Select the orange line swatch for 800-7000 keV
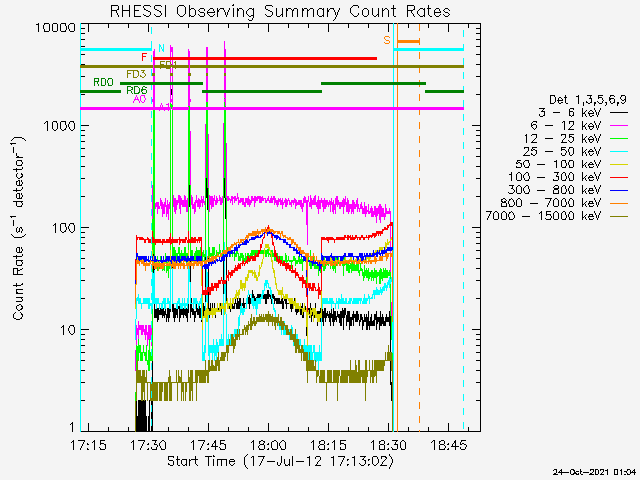This screenshot has width=640, height=480. point(619,203)
